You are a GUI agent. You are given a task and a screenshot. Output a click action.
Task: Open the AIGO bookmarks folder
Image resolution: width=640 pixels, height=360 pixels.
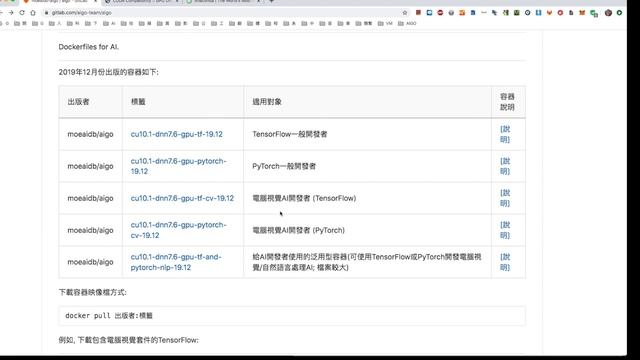[x=407, y=23]
